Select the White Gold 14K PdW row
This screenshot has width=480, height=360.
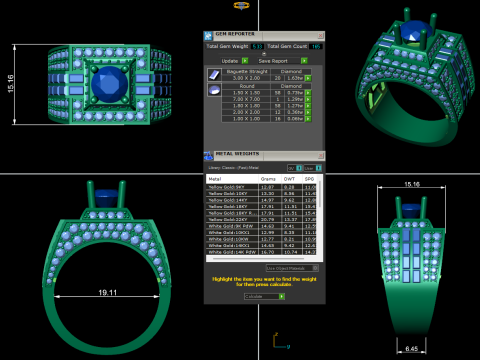point(261,252)
